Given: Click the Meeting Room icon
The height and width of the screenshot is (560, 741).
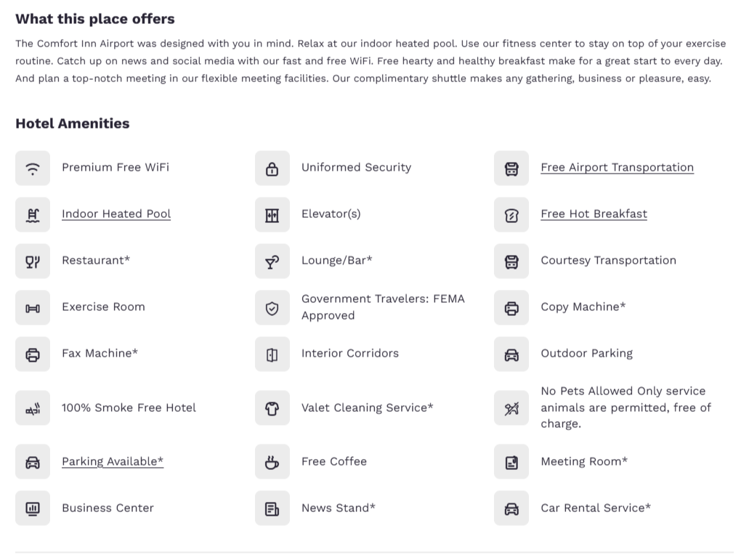Looking at the screenshot, I should pos(511,462).
